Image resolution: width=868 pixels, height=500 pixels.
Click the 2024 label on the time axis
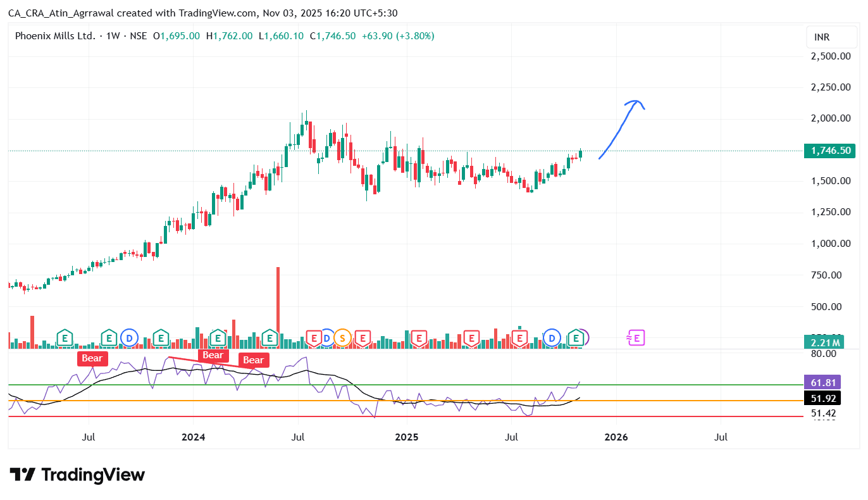(194, 437)
